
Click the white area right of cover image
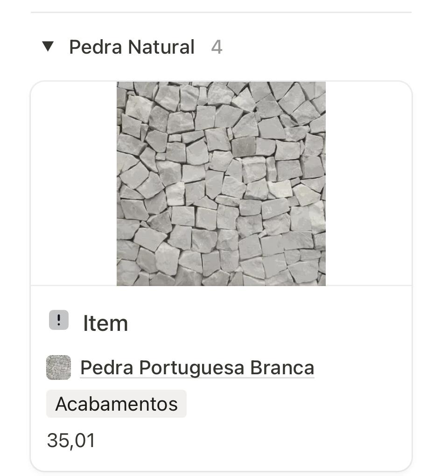[369, 183]
